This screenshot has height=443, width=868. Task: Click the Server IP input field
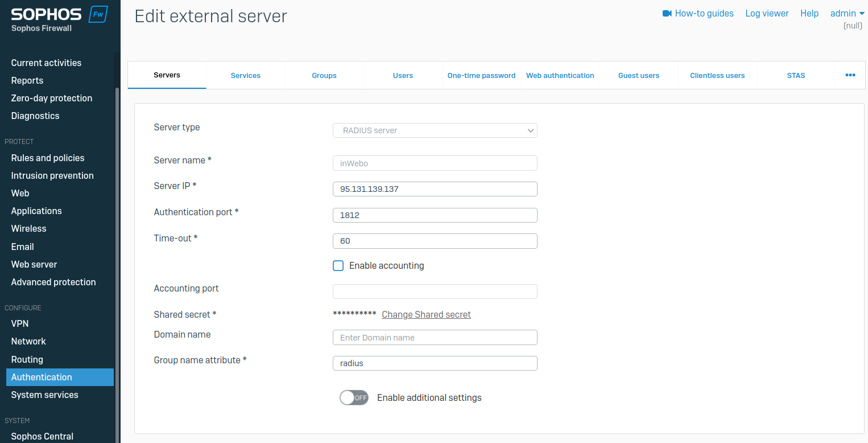pyautogui.click(x=434, y=188)
